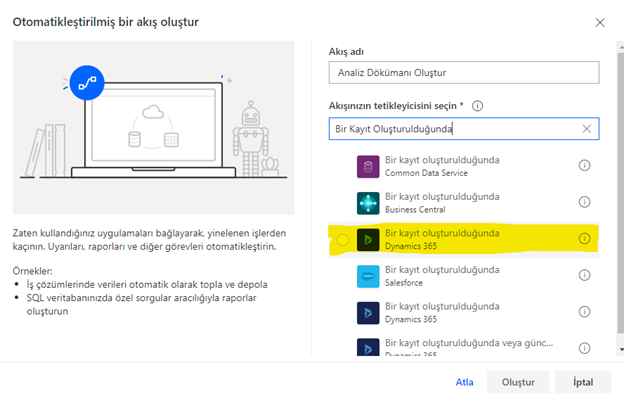Click the Salesforce cloud connector icon
624x401 pixels.
point(368,276)
